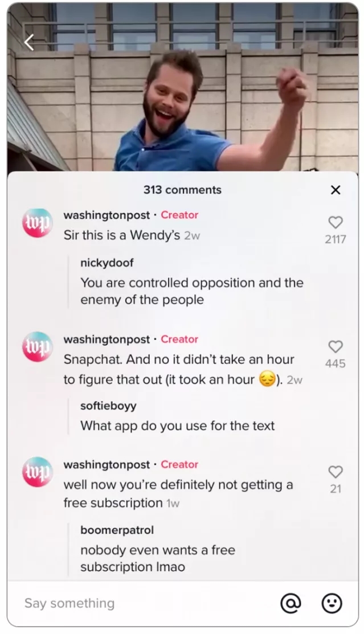Close the 313 comments panel
The image size is (364, 634).
point(336,190)
